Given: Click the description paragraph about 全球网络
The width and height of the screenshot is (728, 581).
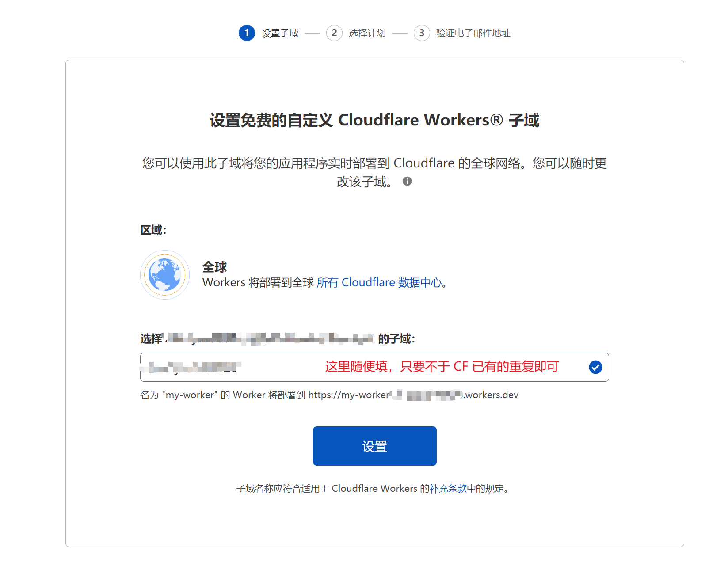Looking at the screenshot, I should click(374, 172).
